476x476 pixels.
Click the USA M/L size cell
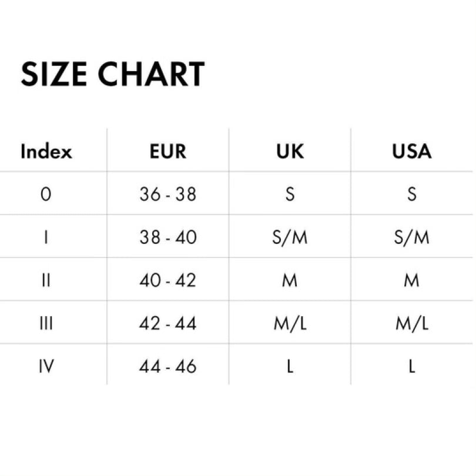click(411, 323)
